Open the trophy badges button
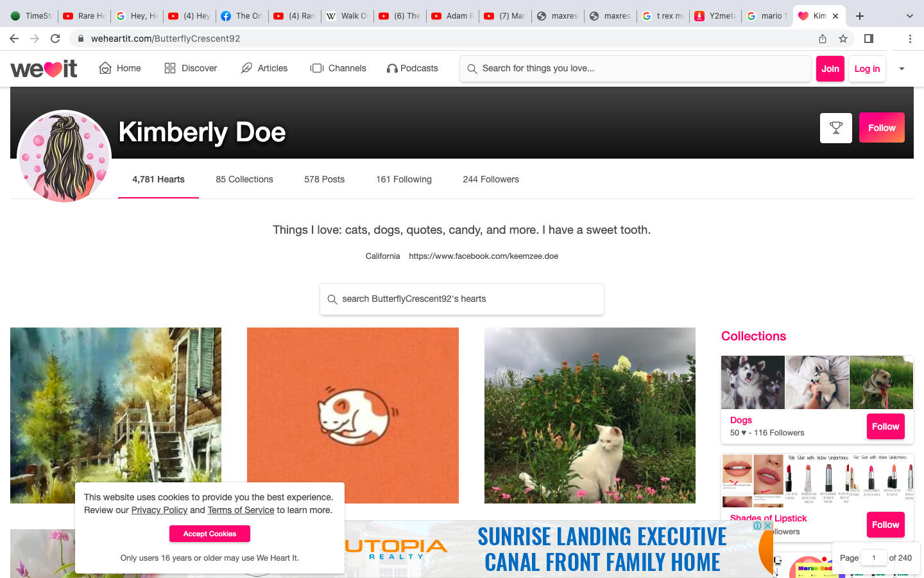This screenshot has height=578, width=924. 835,128
